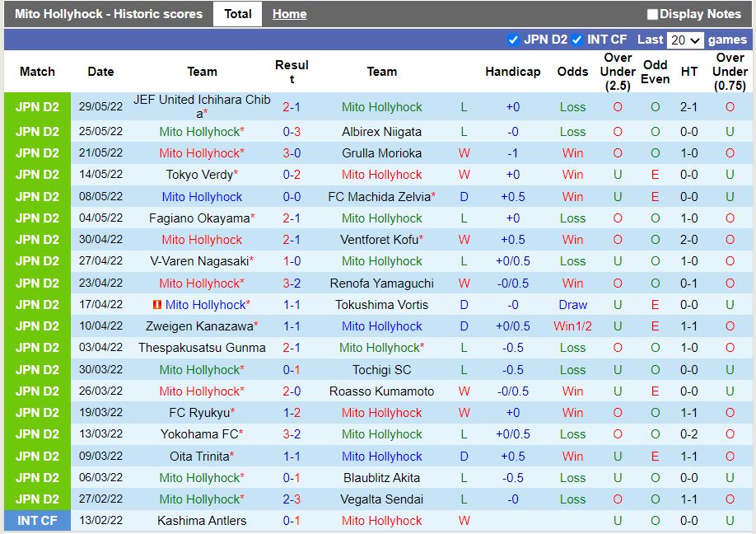Click the 2-1 score on 29/05/22
The height and width of the screenshot is (534, 756).
(292, 107)
